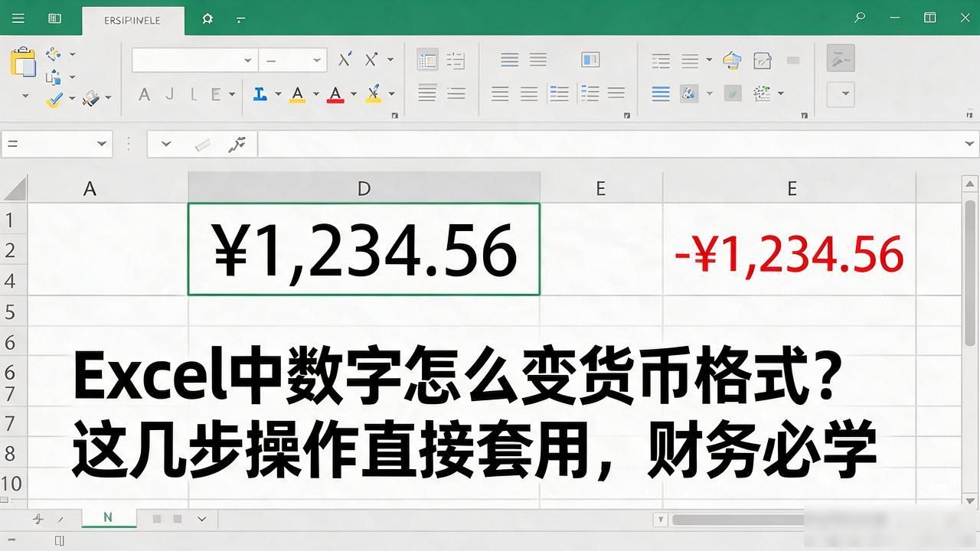Click the vertical scrollbar's up arrow

click(970, 184)
